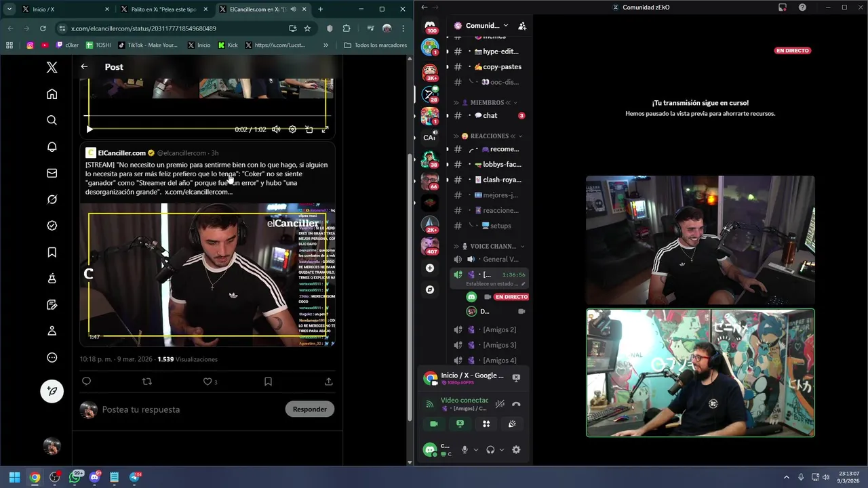Open Discord invite people icon

pos(522,26)
